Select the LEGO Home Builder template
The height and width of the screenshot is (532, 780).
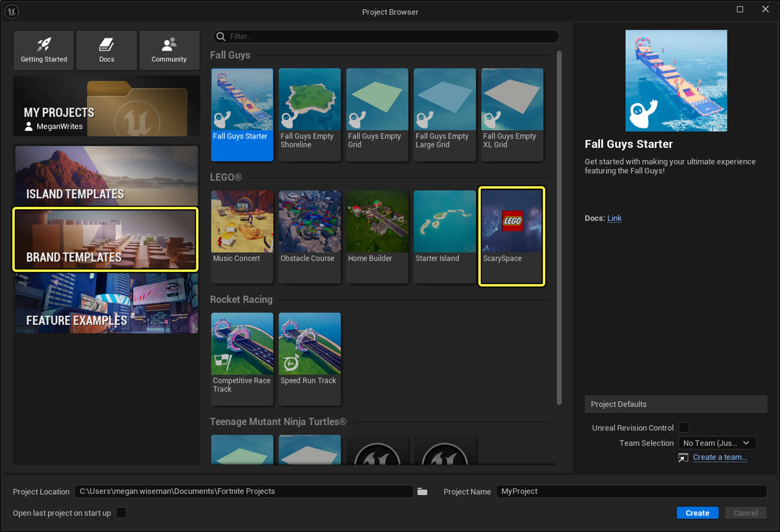tap(377, 237)
